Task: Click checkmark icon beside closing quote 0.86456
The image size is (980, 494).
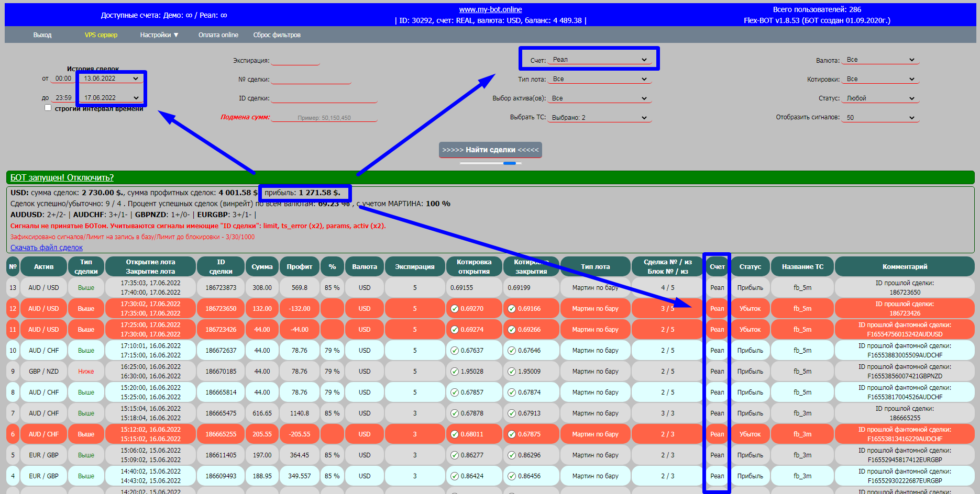Action: click(512, 476)
